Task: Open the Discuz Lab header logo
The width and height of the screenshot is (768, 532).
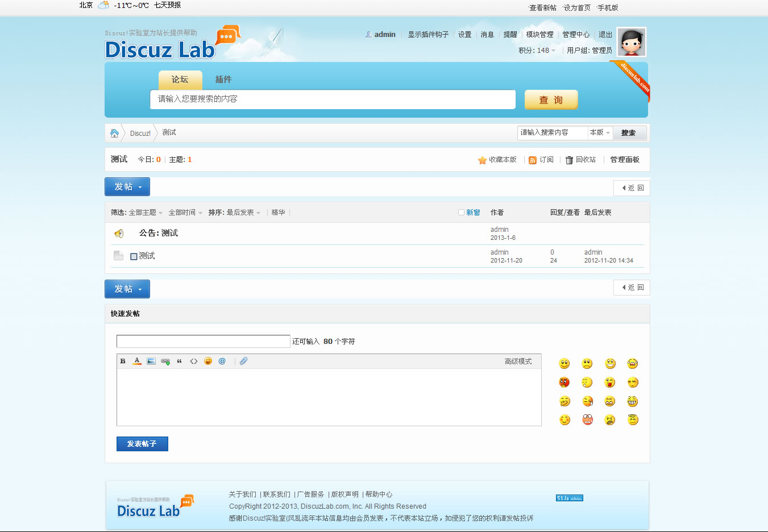Action: click(x=173, y=43)
